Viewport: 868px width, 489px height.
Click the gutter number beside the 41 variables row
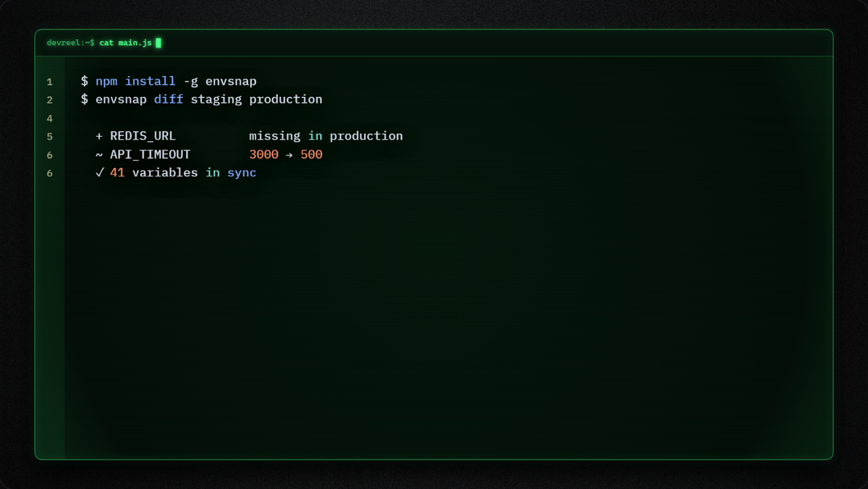50,173
